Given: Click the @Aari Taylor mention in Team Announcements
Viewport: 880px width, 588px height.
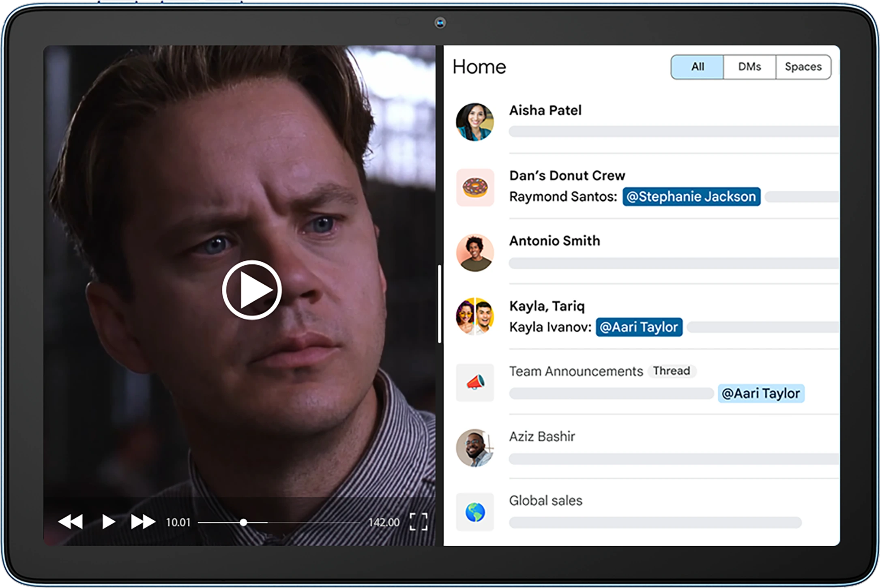Looking at the screenshot, I should pyautogui.click(x=761, y=393).
